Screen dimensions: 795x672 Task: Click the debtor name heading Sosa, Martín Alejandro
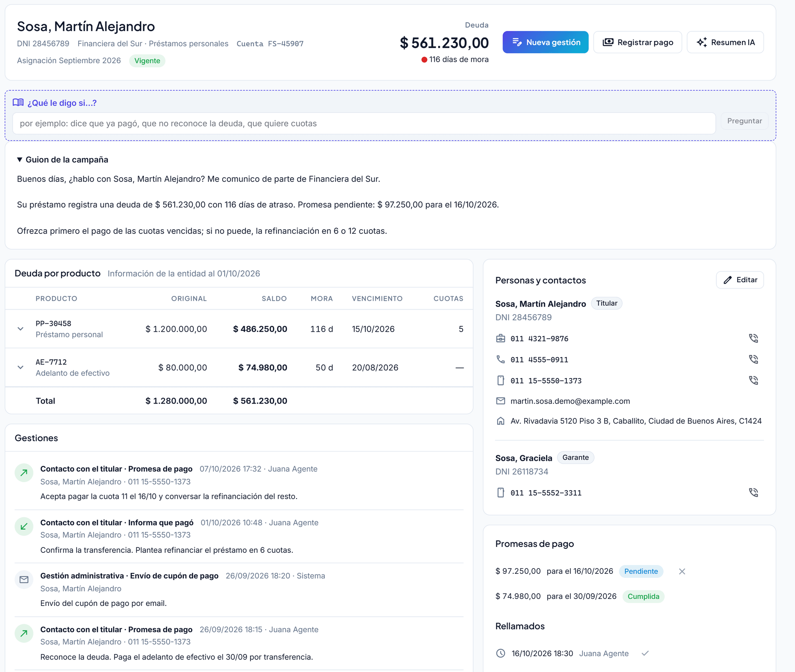(x=86, y=26)
